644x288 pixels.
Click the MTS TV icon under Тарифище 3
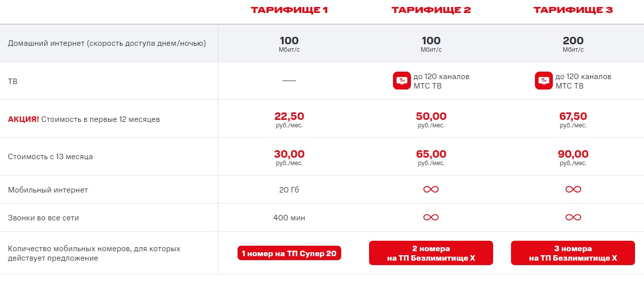point(543,81)
